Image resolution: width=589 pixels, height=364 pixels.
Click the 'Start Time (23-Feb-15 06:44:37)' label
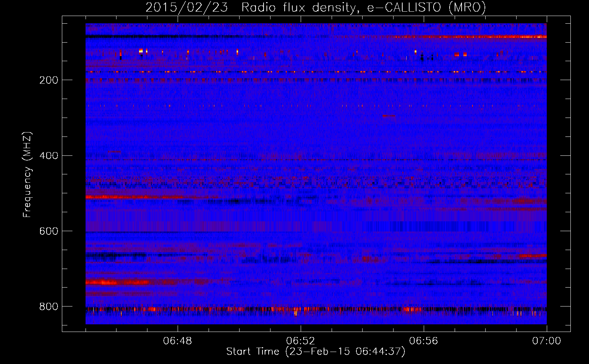[x=316, y=352]
